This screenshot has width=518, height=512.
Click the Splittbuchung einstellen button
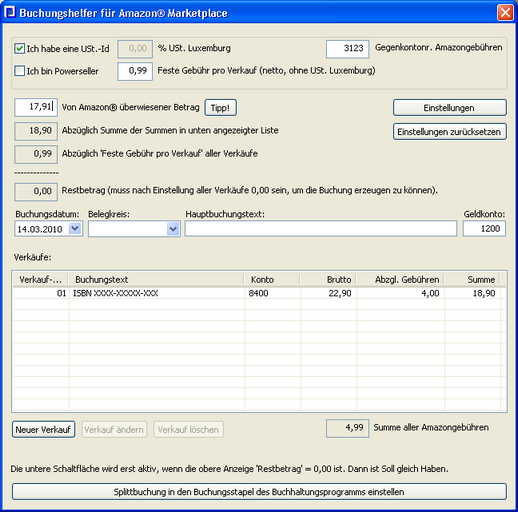coord(259,492)
